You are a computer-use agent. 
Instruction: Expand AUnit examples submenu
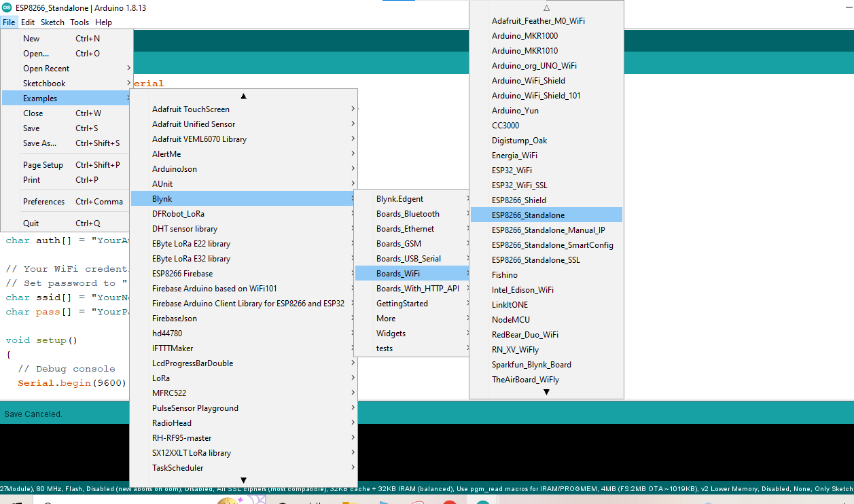[x=243, y=184]
